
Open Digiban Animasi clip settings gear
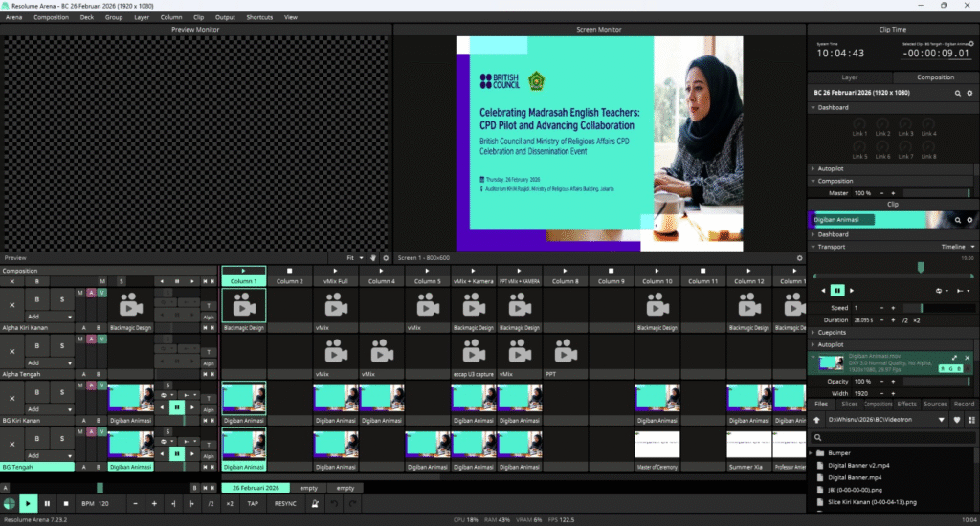pyautogui.click(x=969, y=220)
